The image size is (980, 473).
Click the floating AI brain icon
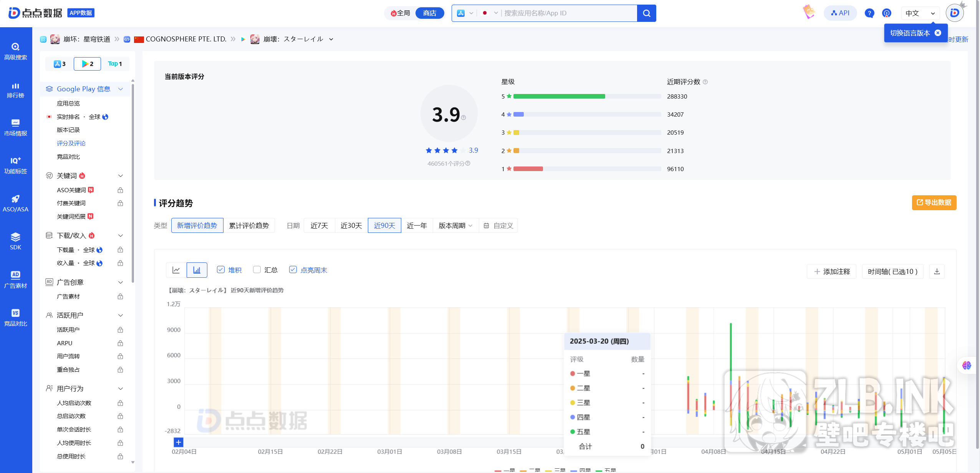pyautogui.click(x=967, y=365)
